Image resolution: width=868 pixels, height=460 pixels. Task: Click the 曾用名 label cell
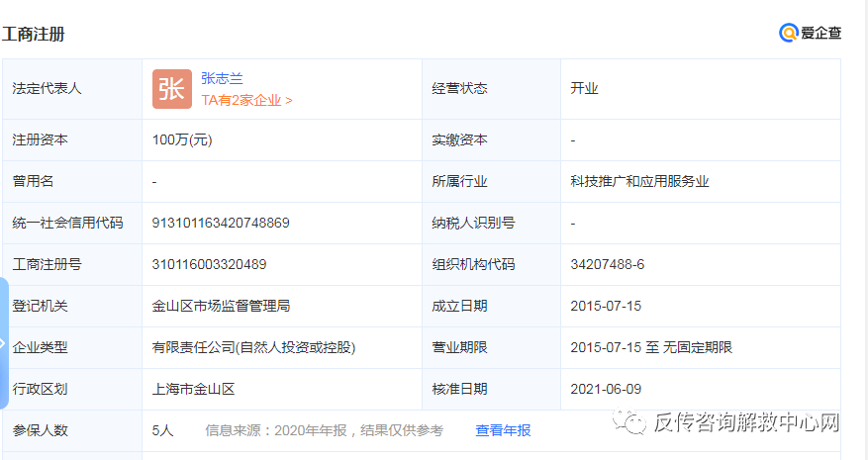[72, 182]
